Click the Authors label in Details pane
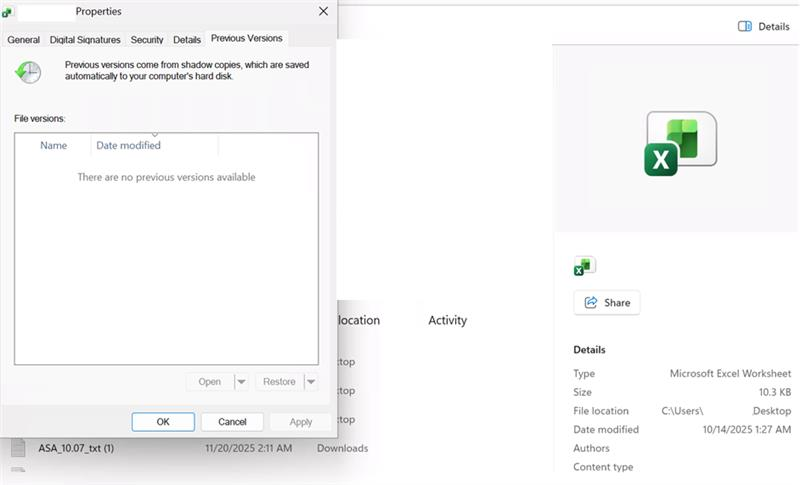Image resolution: width=800 pixels, height=485 pixels. point(591,448)
